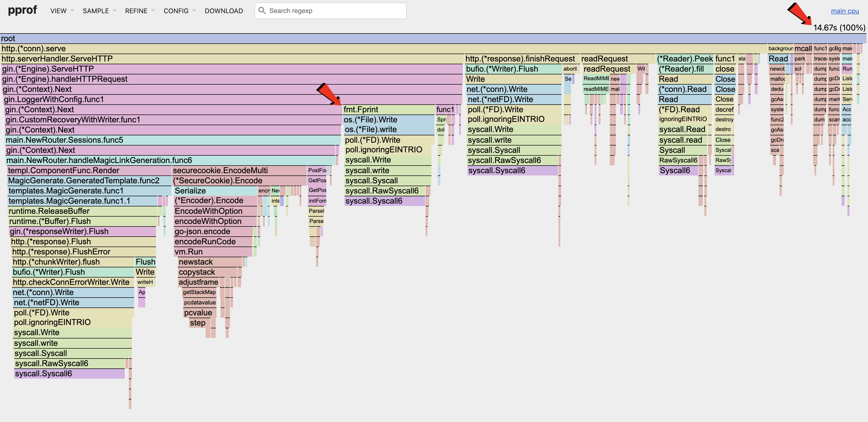This screenshot has width=868, height=422.
Task: Click the fmt.Fprint flame frame
Action: pos(387,109)
